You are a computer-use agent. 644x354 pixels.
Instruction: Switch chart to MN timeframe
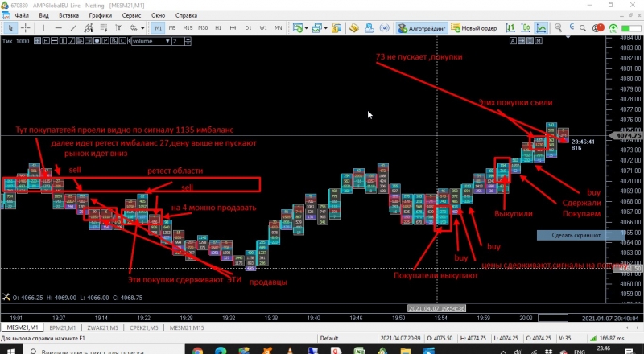coord(278,28)
